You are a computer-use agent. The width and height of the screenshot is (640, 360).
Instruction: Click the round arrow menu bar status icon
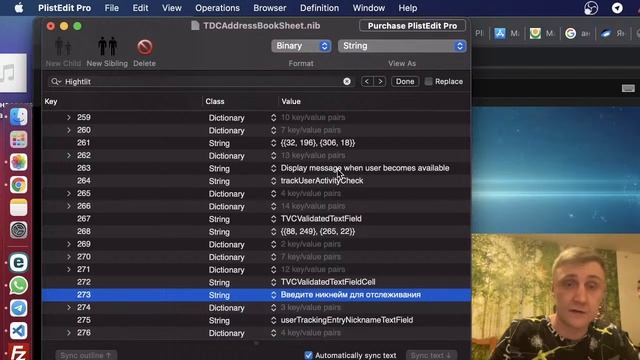pyautogui.click(x=617, y=8)
